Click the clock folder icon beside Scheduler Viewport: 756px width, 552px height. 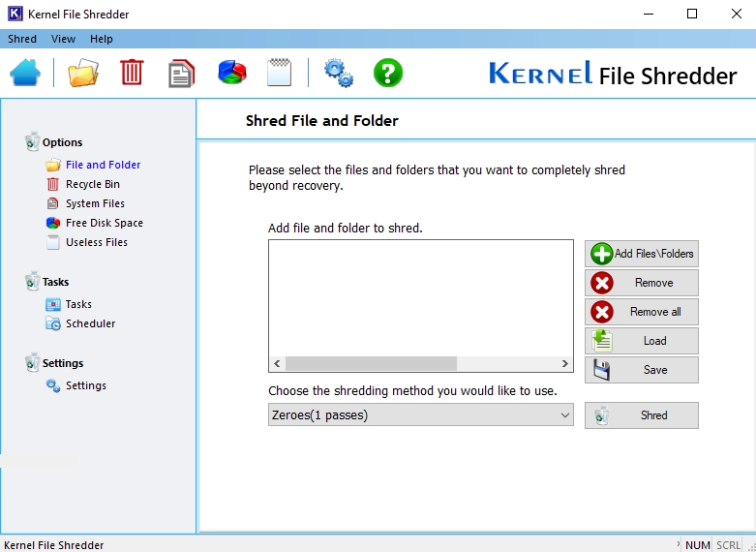[x=53, y=323]
